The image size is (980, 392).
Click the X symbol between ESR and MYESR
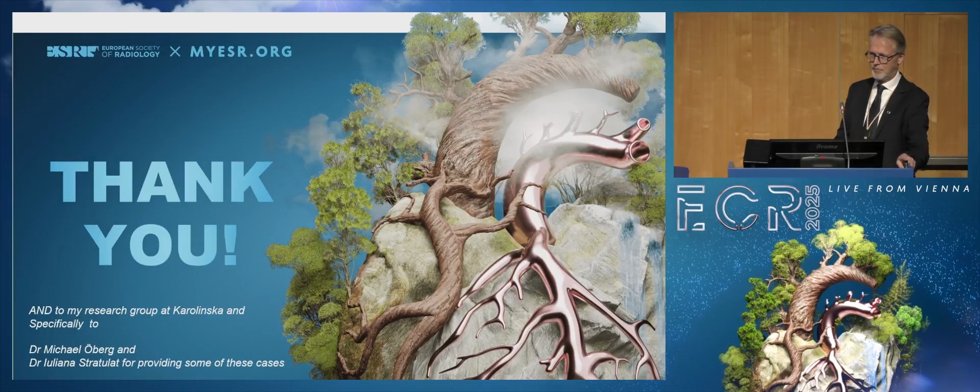(x=175, y=52)
